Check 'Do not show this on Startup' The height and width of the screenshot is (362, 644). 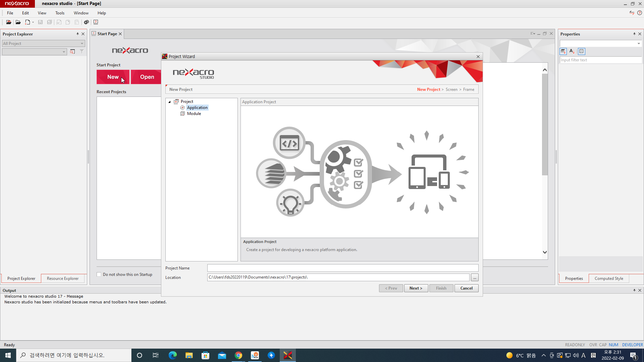pyautogui.click(x=99, y=275)
